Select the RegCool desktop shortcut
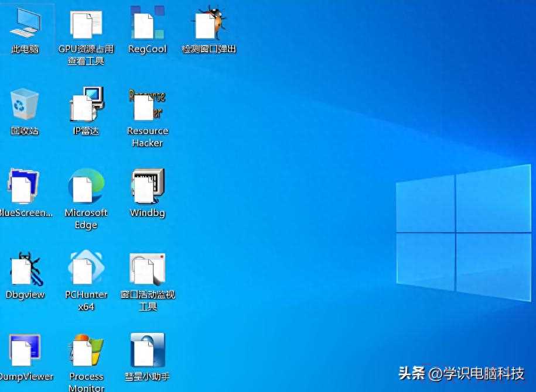Screen dimensions: 536x392 coord(147,26)
